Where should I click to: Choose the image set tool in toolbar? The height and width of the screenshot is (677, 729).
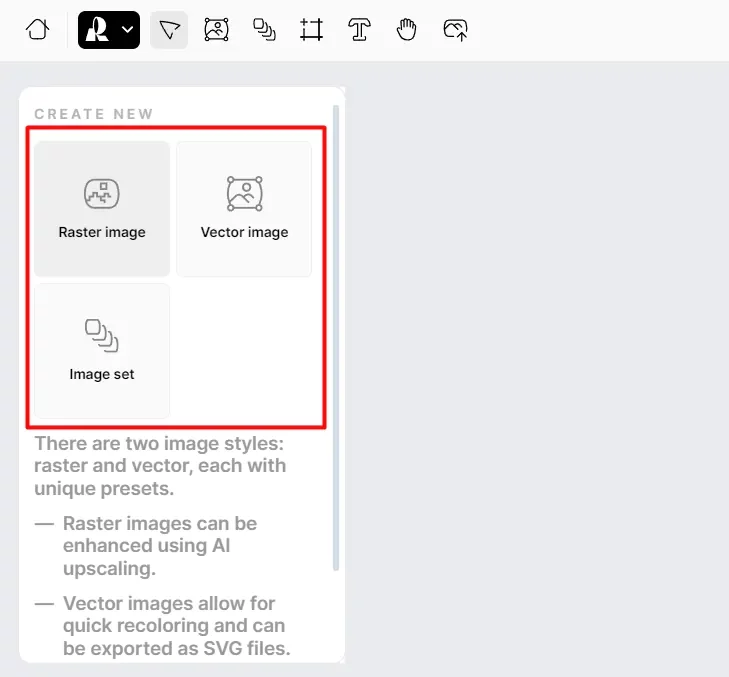click(264, 30)
